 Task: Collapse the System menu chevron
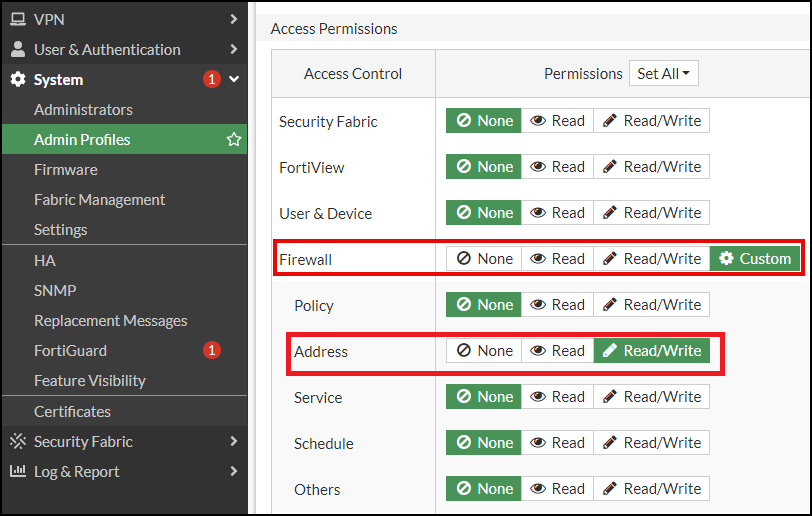coord(234,80)
